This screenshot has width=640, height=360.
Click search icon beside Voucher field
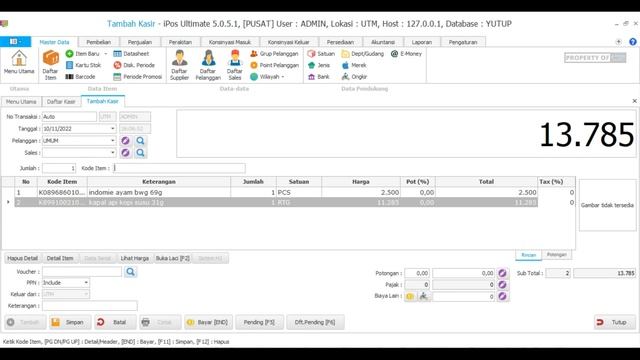click(x=130, y=271)
